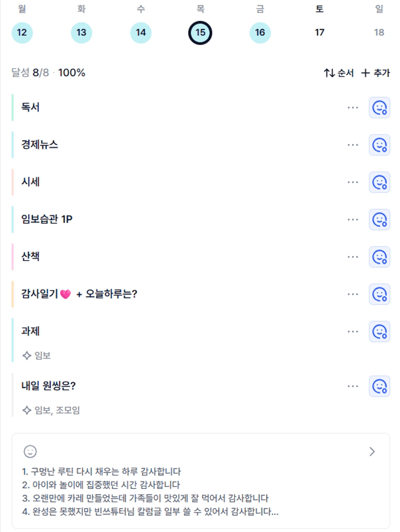The width and height of the screenshot is (400, 532).
Task: Open the more options menu for 산책
Action: (x=353, y=257)
